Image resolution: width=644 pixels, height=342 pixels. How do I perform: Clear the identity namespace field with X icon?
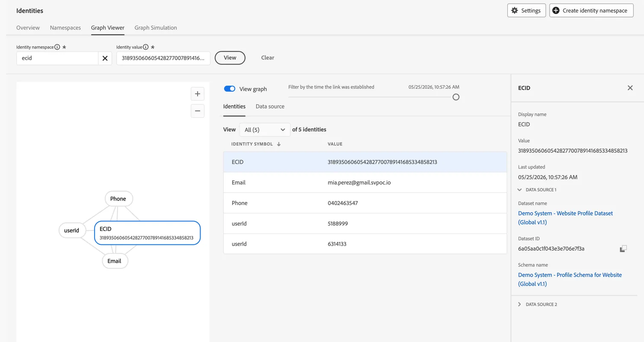[x=105, y=58]
